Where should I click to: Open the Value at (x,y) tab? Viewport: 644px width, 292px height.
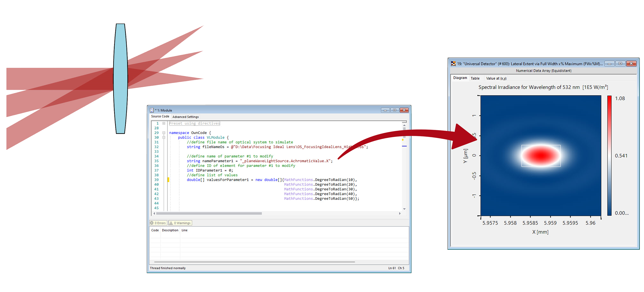click(x=496, y=78)
